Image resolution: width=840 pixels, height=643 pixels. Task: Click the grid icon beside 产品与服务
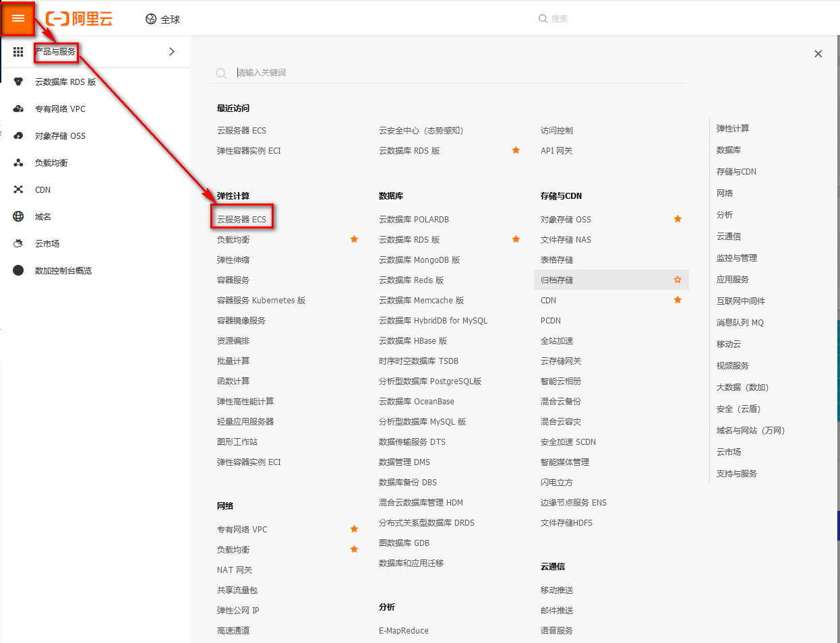tap(18, 51)
